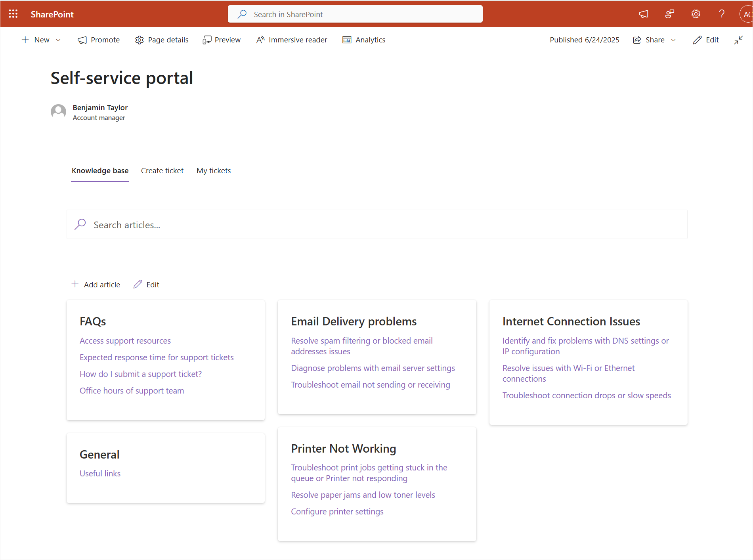Click the plus icon next to New

25,40
